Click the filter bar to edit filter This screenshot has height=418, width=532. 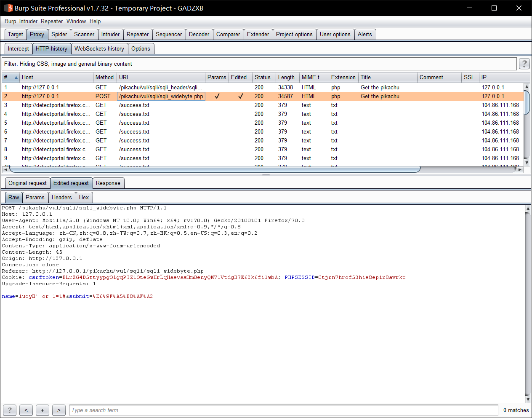coord(259,64)
